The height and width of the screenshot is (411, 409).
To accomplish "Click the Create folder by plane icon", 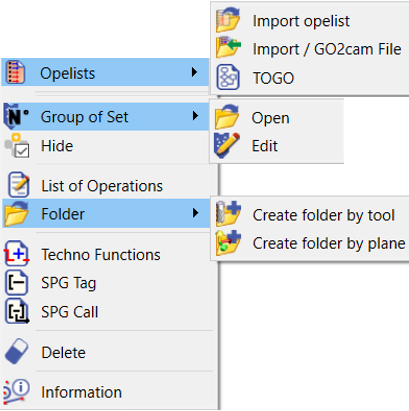I will (228, 243).
